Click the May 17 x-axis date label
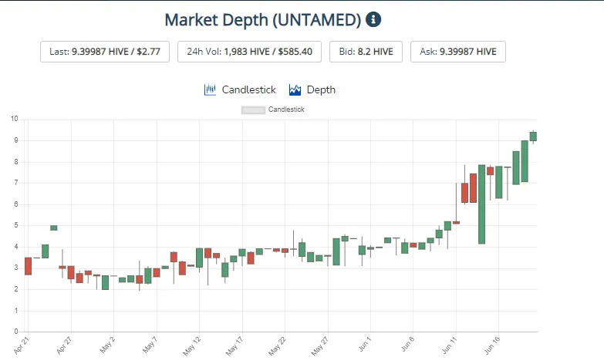 click(x=235, y=345)
